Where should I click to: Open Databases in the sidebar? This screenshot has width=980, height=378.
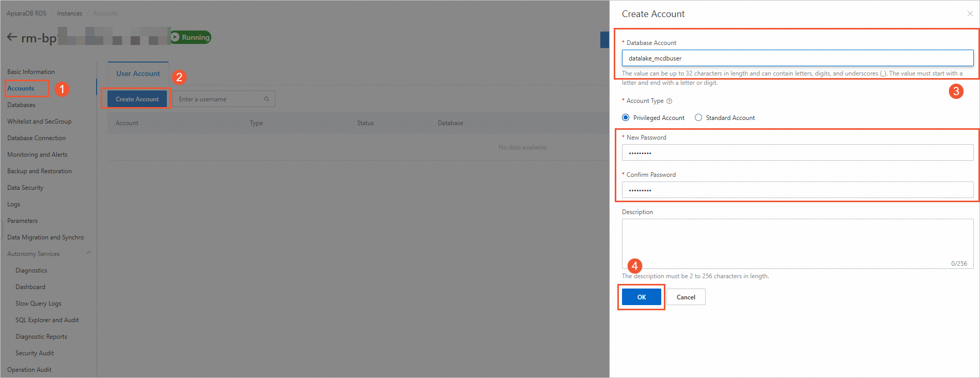(21, 105)
